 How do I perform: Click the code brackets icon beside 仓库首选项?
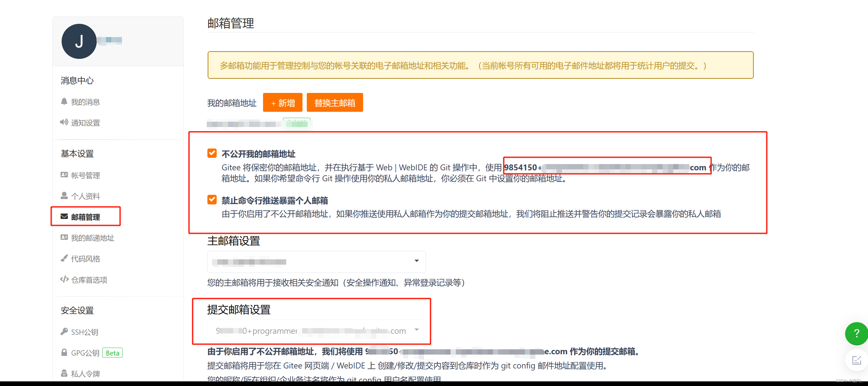click(64, 279)
